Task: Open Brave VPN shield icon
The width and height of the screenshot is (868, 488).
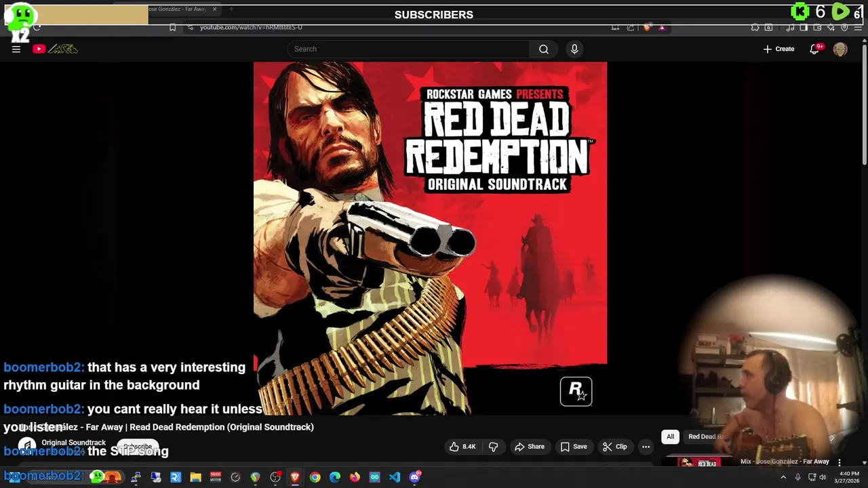Action: (x=844, y=27)
